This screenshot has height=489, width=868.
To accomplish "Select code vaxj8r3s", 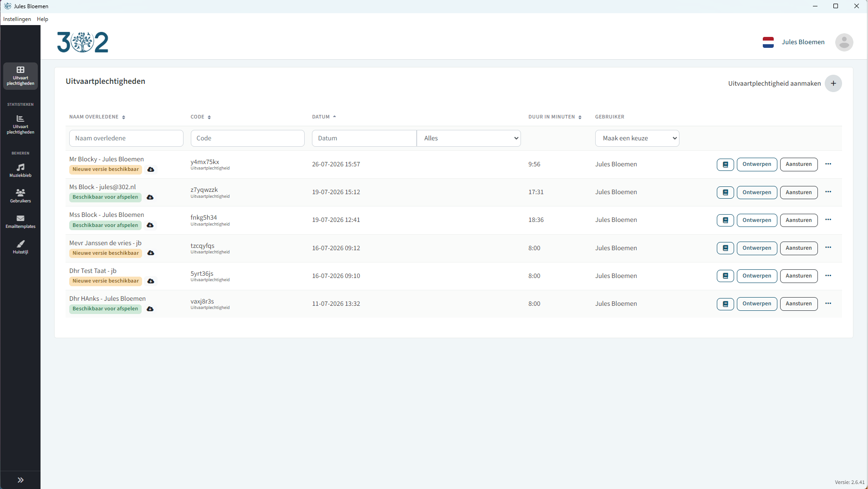I will [202, 301].
